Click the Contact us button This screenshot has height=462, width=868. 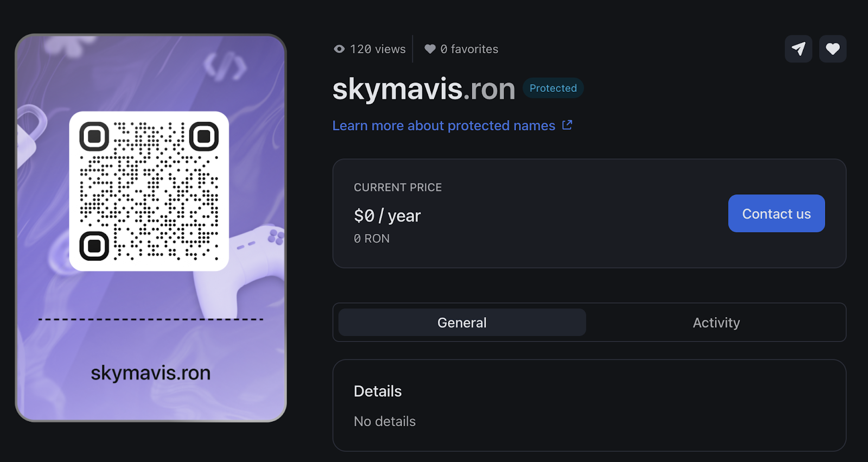pyautogui.click(x=776, y=213)
